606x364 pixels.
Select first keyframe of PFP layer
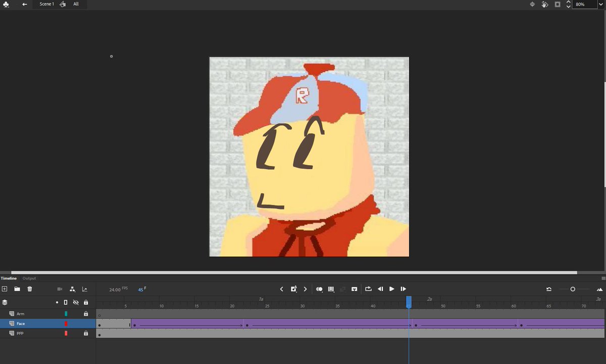[99, 335]
